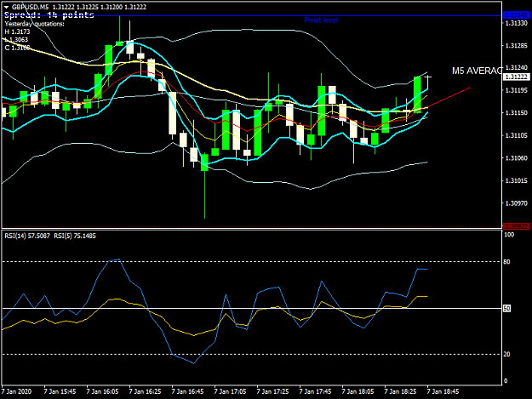This screenshot has width=532, height=399.
Task: Select the RSI scale level 20
Action: (507, 354)
